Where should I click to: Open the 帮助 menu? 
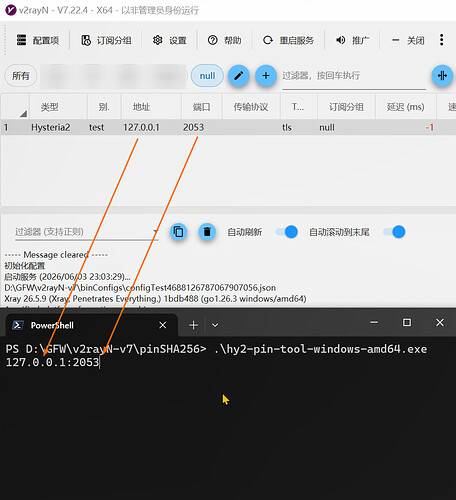[x=224, y=40]
